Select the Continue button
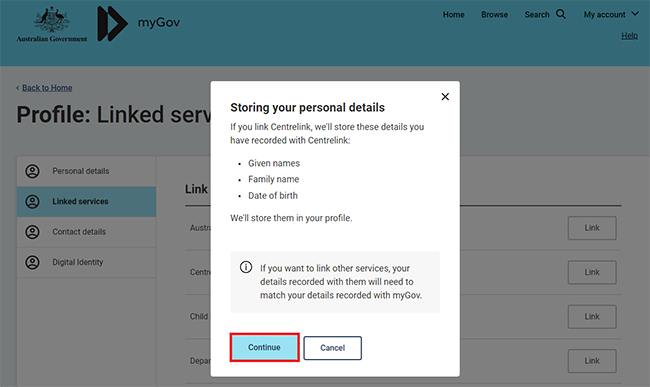 tap(264, 347)
